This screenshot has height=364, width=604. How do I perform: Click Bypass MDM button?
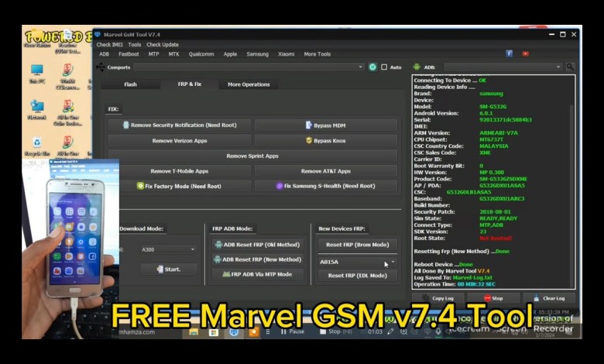(326, 125)
